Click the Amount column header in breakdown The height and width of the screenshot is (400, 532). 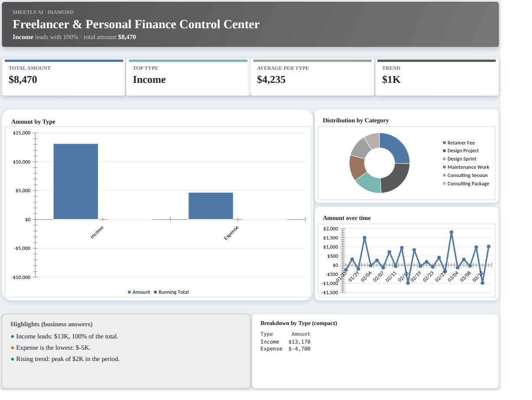click(301, 334)
